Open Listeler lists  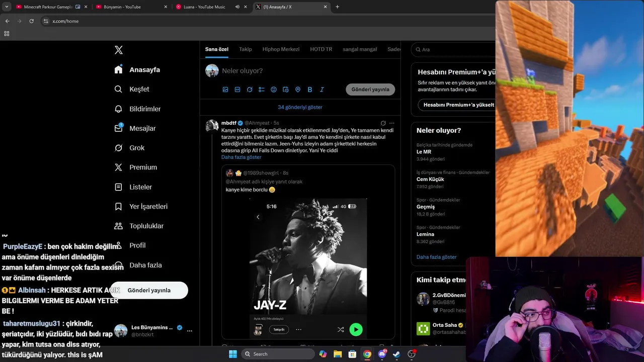(x=133, y=187)
